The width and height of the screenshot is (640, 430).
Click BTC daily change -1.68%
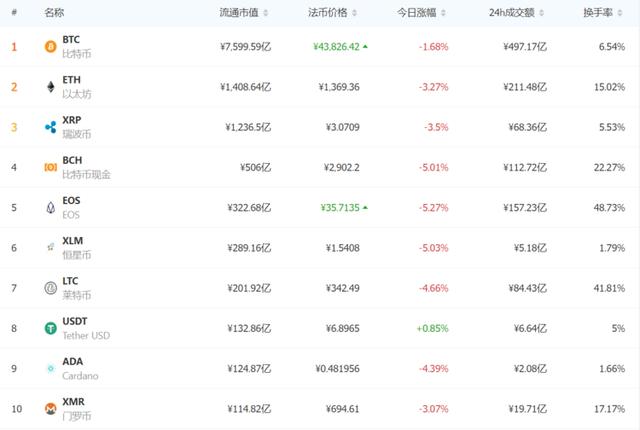click(433, 47)
